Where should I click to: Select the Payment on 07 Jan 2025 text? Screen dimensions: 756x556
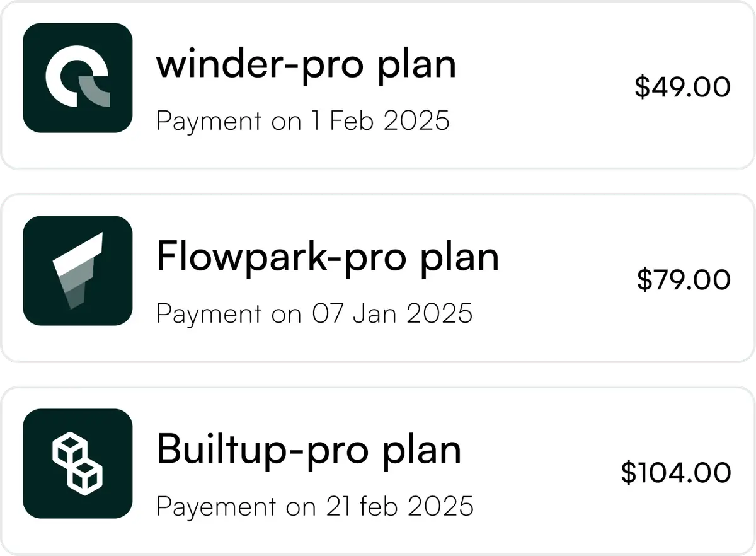click(x=314, y=313)
